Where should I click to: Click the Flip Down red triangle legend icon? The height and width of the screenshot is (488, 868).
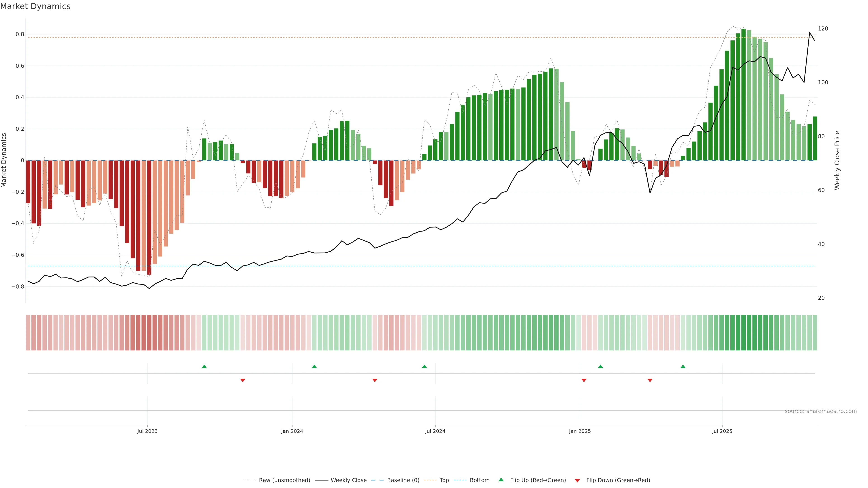tap(577, 481)
